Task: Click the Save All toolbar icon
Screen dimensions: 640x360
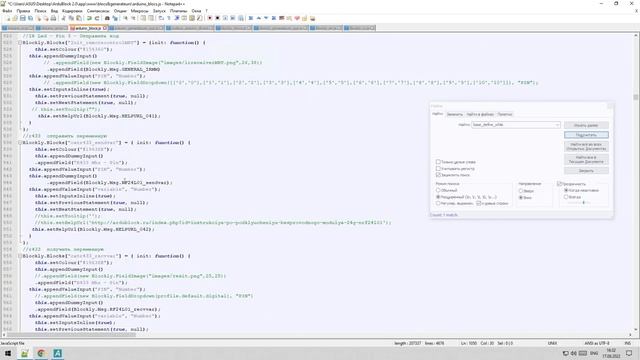Action: [30, 18]
